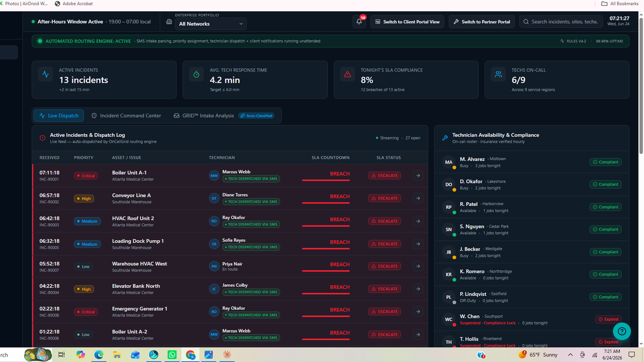
Task: Click the DO avatar for D. Okafor
Action: point(449,184)
